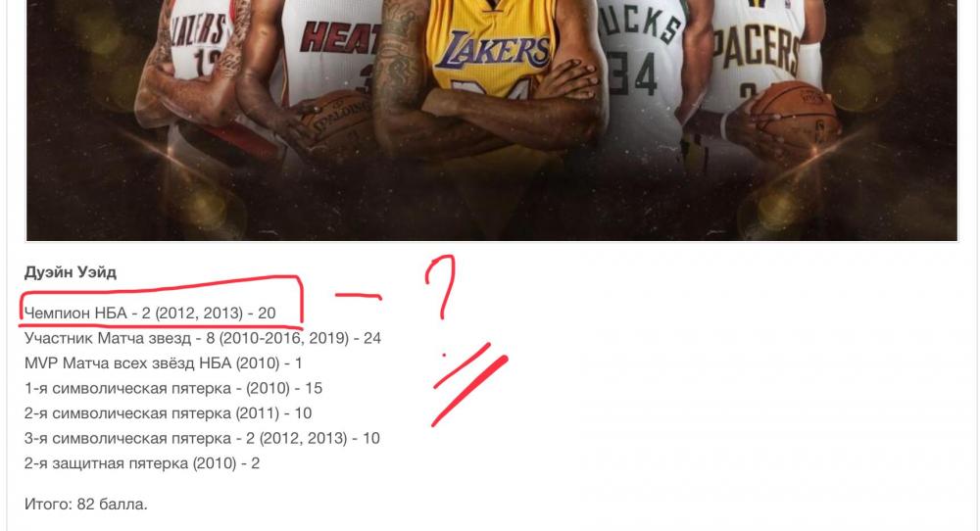Click the red question mark annotation
The image size is (980, 531).
pos(441,287)
